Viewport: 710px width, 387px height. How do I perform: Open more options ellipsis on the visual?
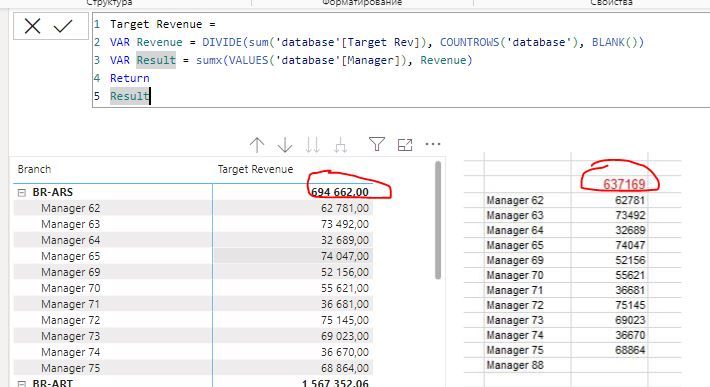(433, 144)
